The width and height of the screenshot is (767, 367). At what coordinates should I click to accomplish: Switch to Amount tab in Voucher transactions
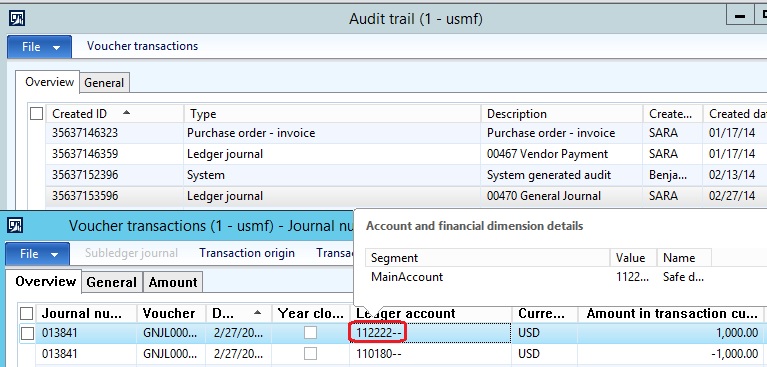point(173,282)
